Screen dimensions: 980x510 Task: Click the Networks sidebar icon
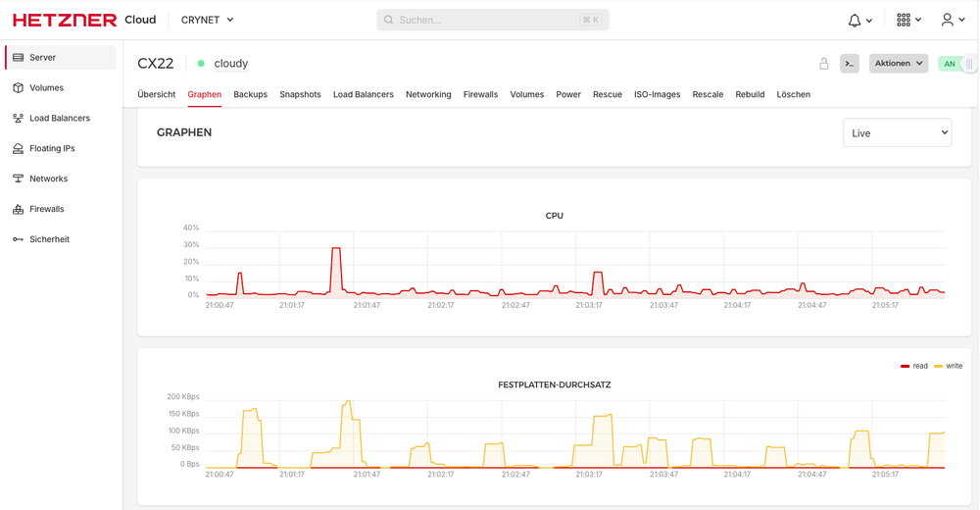pyautogui.click(x=19, y=179)
